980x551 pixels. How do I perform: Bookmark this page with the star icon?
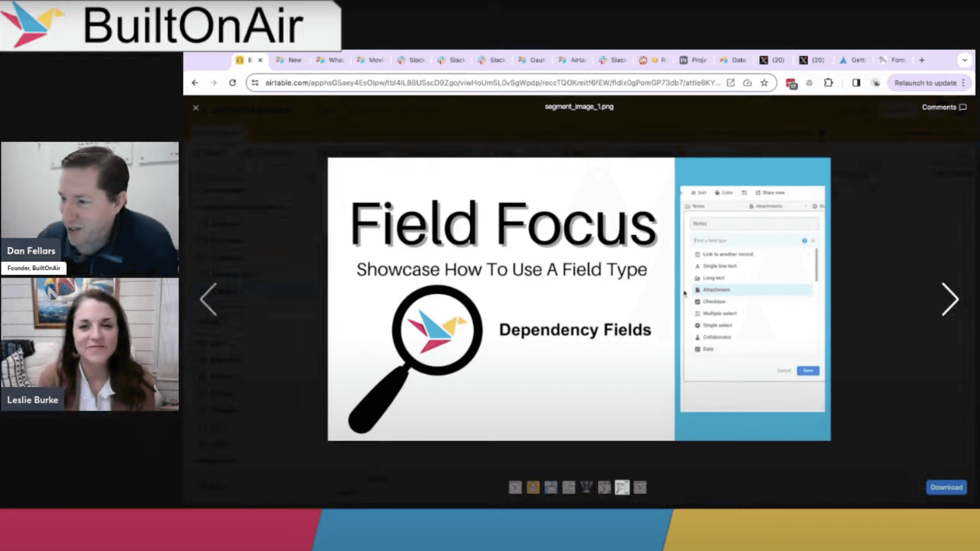pos(764,83)
